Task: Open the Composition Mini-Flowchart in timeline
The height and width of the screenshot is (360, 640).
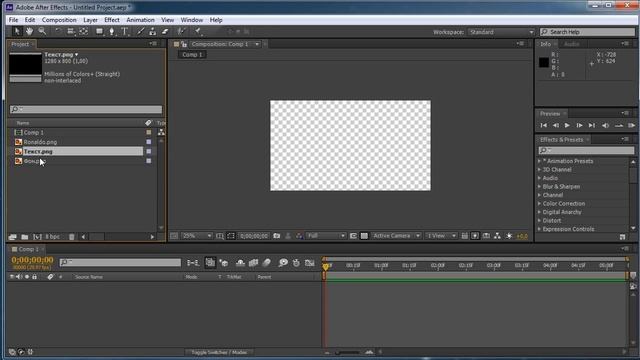Action: 193,263
